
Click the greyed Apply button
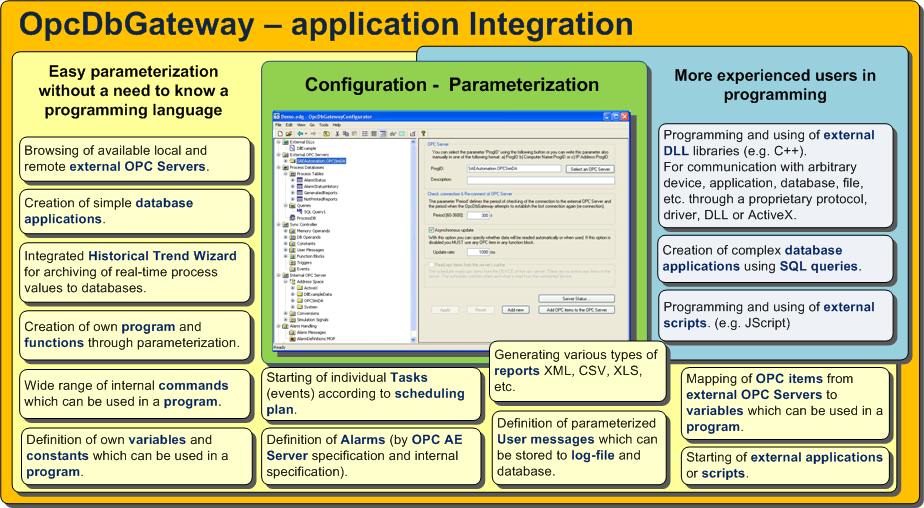pos(445,310)
